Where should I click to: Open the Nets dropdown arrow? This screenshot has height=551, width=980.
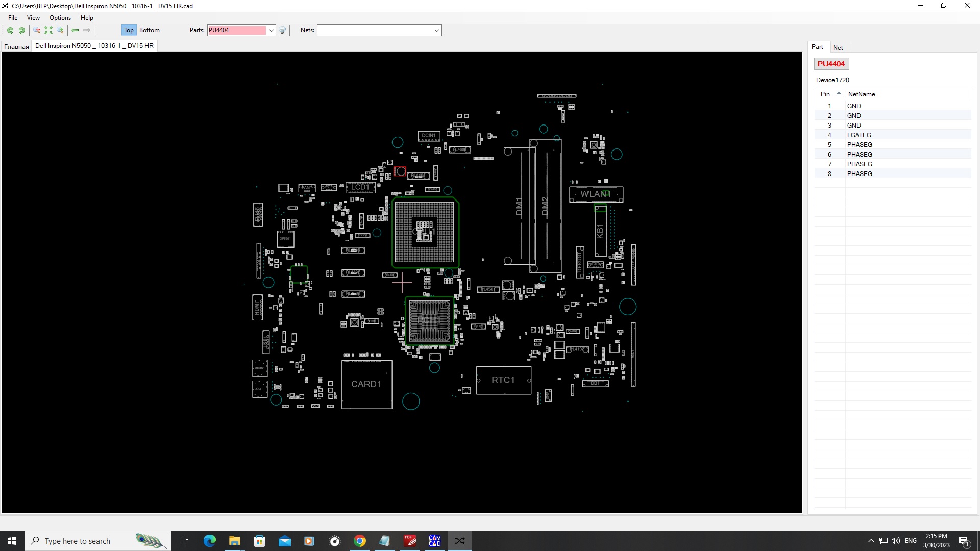pyautogui.click(x=437, y=30)
